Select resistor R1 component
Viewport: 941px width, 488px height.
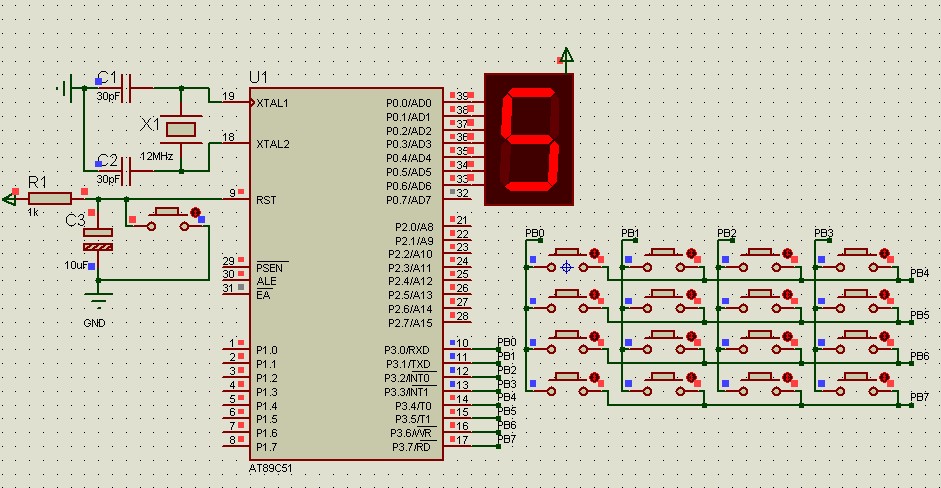point(49,198)
